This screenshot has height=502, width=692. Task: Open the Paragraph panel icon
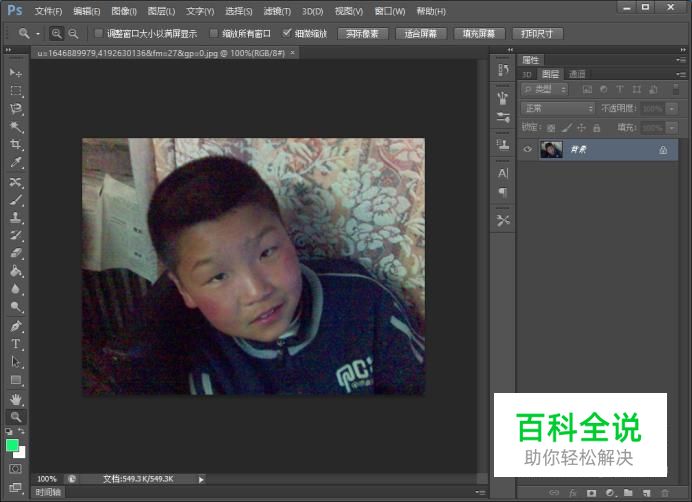click(x=503, y=192)
